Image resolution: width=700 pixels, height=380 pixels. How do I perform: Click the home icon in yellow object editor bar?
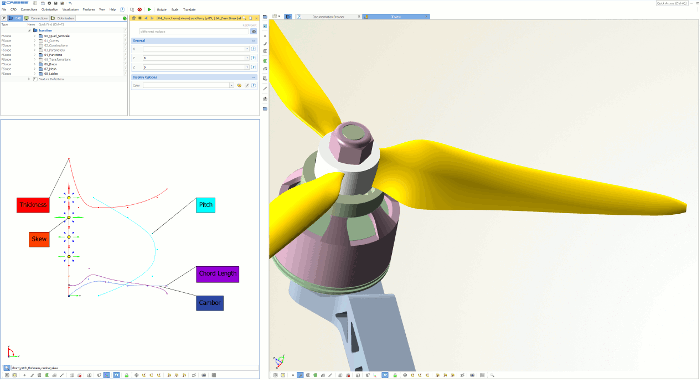click(134, 18)
